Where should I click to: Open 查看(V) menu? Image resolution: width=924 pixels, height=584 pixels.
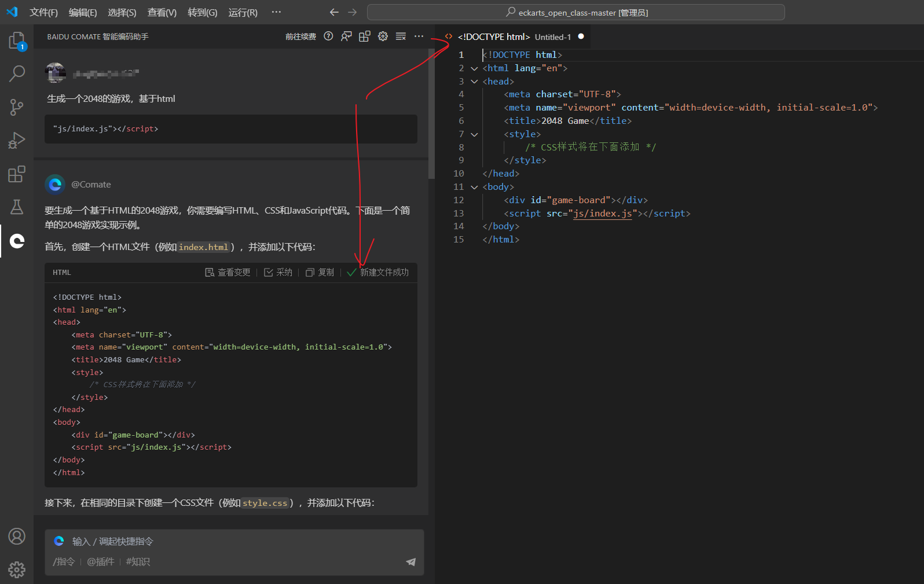(162, 12)
